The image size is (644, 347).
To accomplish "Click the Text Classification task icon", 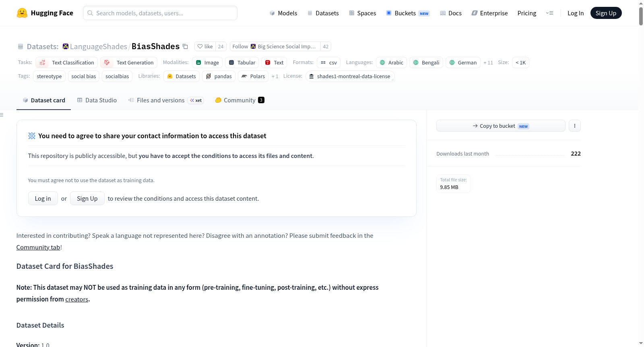I will tap(42, 62).
